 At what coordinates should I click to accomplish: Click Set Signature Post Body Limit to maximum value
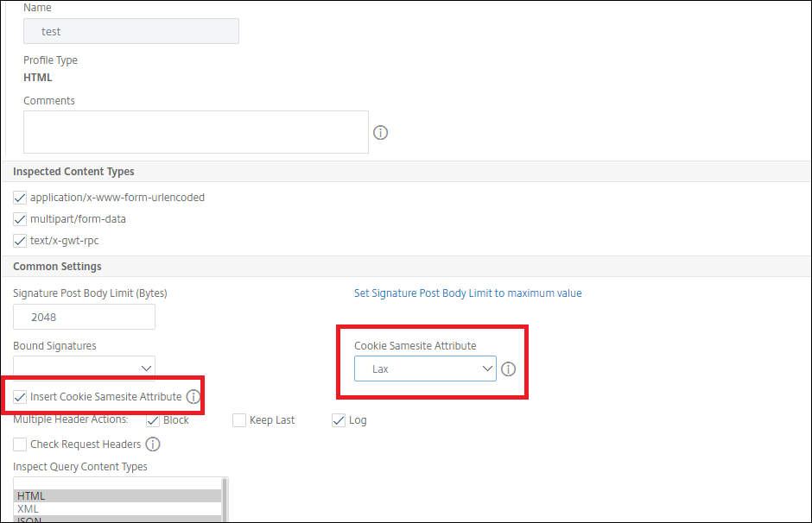tap(467, 293)
